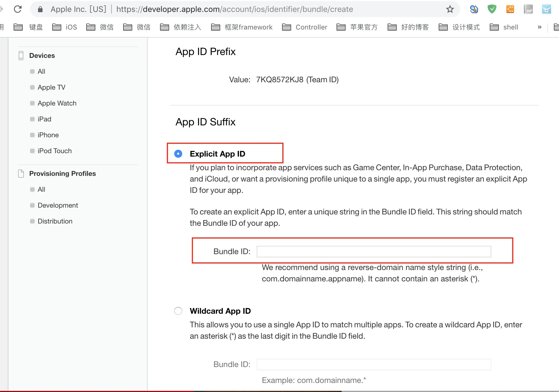Image resolution: width=559 pixels, height=392 pixels.
Task: Open the iOS bookmarks folder
Action: [x=65, y=27]
